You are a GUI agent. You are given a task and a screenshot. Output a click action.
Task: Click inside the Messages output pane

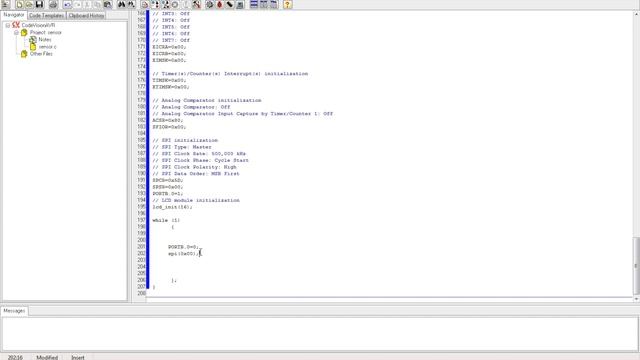pyautogui.click(x=320, y=334)
